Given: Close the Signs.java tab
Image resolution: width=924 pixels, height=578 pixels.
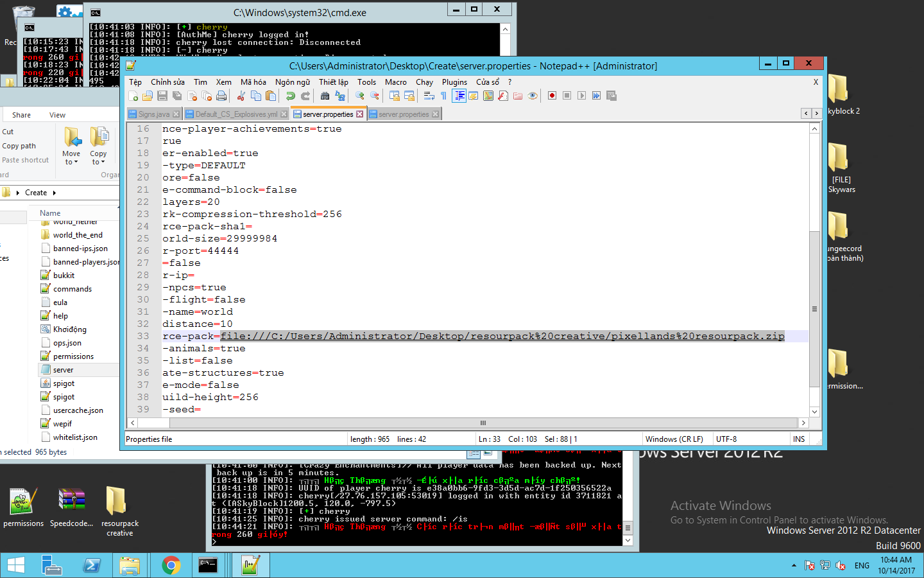Looking at the screenshot, I should 176,114.
